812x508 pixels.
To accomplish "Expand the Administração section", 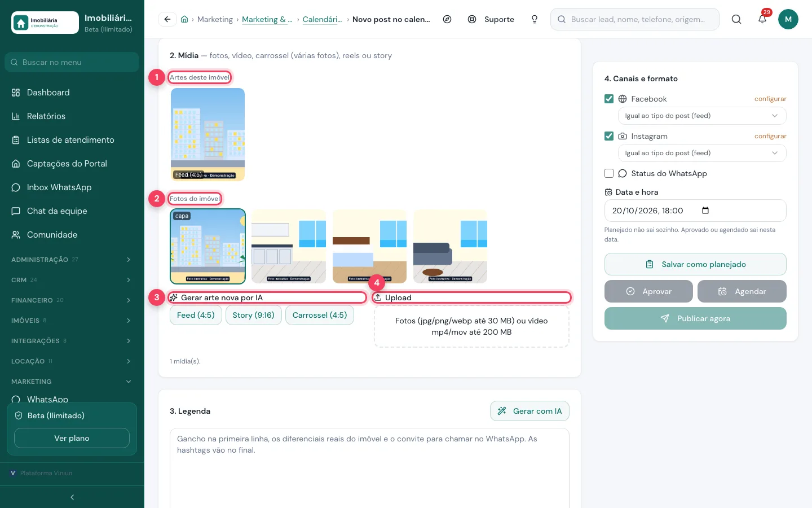I will [x=72, y=260].
